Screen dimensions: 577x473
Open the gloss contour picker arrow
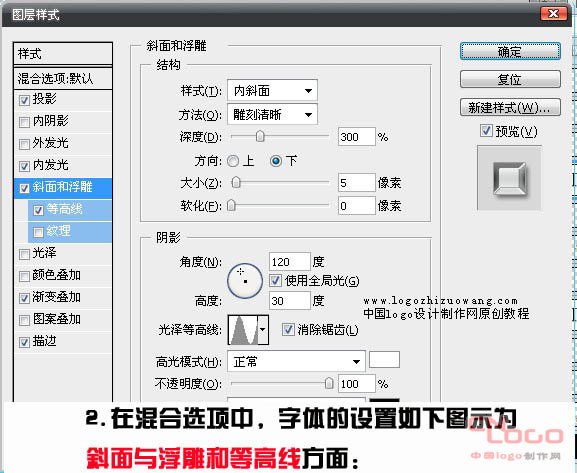263,330
